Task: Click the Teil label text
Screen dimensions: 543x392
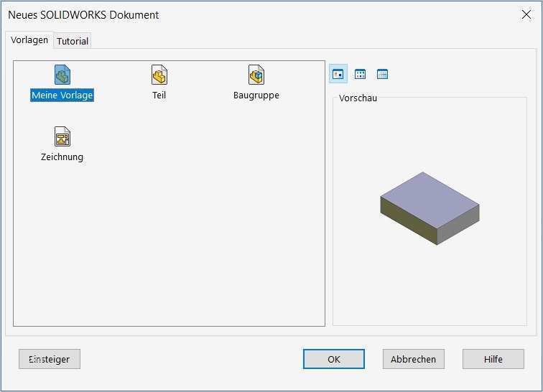Action: coord(159,95)
